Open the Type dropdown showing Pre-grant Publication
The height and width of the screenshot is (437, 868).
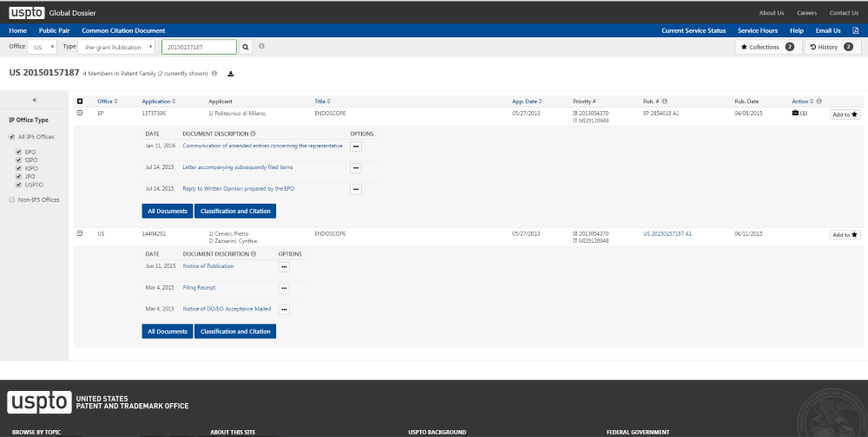pos(117,47)
